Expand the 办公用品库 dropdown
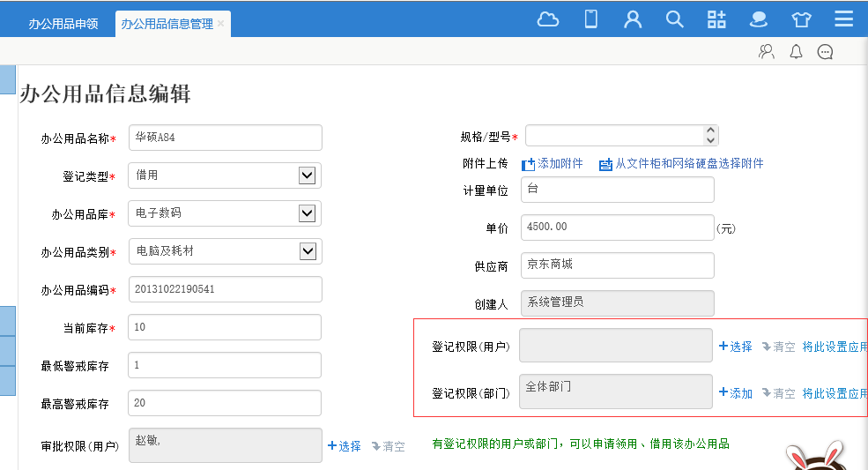 click(307, 213)
